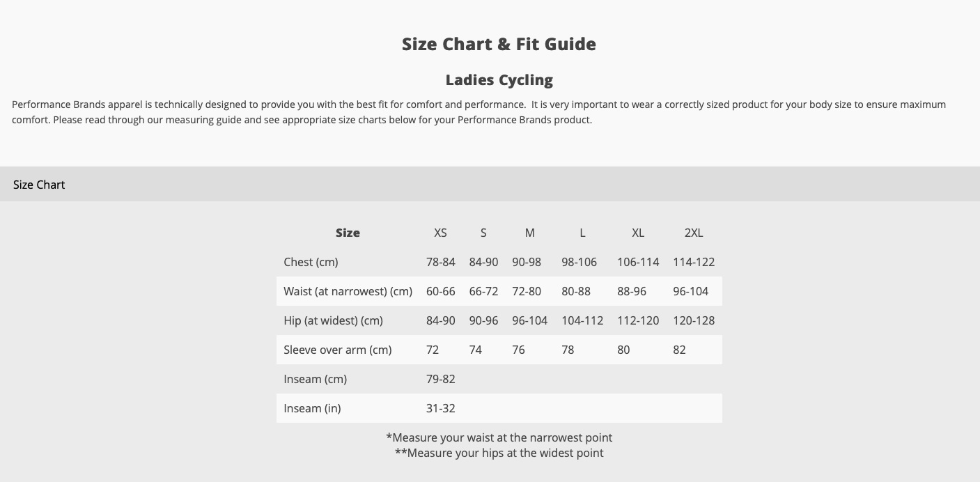This screenshot has height=482, width=980.
Task: Select the 79-82 inseam value
Action: 440,379
